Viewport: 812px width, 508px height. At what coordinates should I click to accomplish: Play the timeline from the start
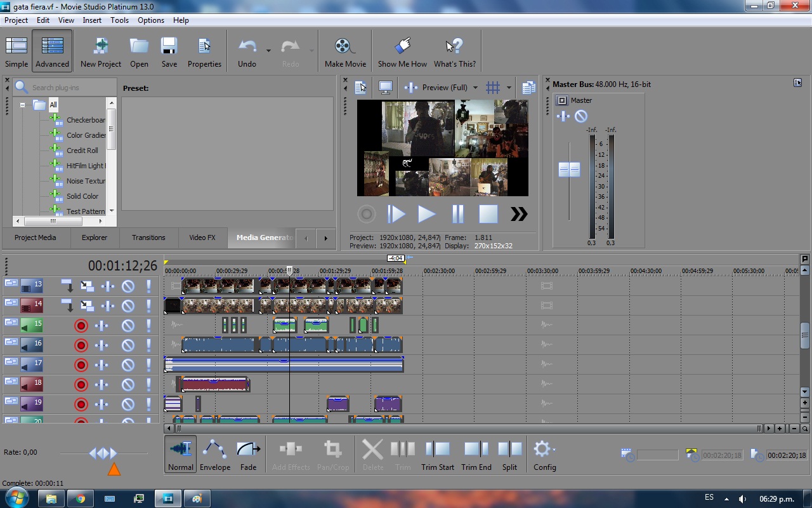pos(396,214)
